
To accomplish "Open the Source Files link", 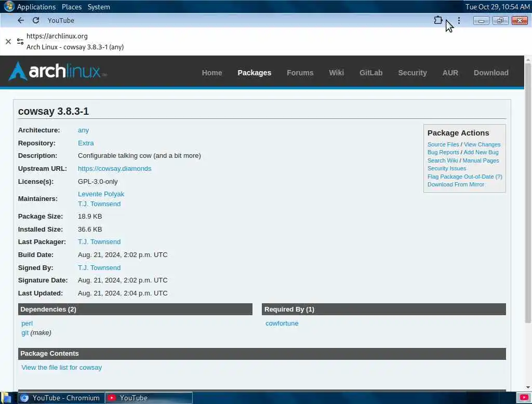I will click(443, 144).
